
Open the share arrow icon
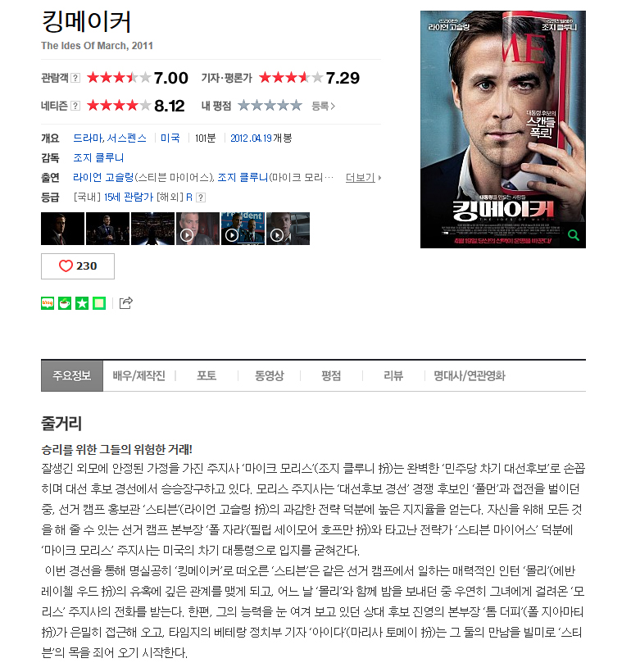125,303
